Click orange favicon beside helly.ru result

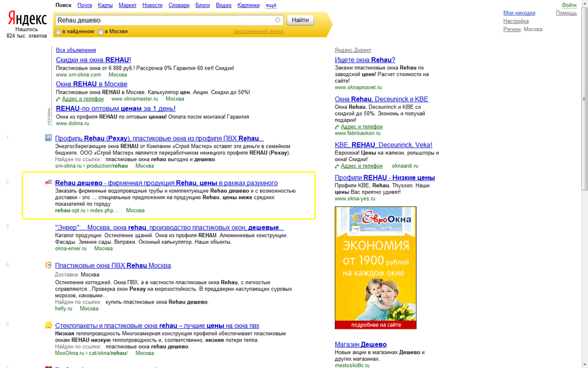coord(48,265)
